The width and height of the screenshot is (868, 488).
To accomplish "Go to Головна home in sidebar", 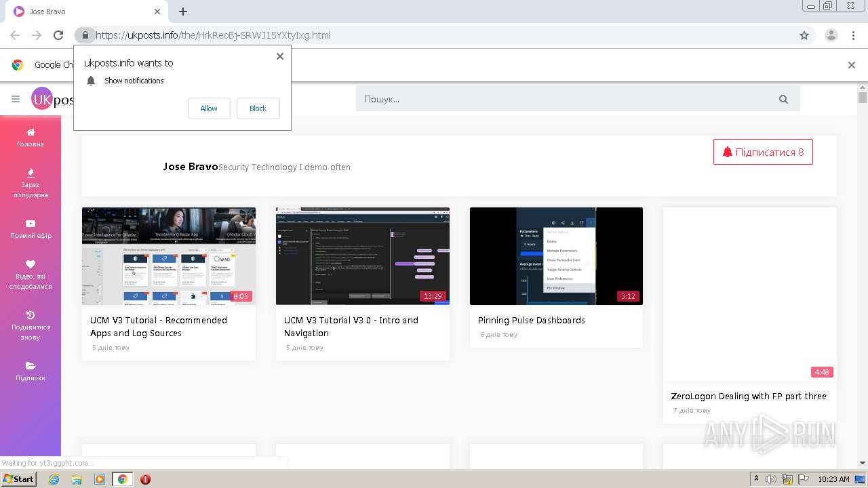I will coord(31,138).
